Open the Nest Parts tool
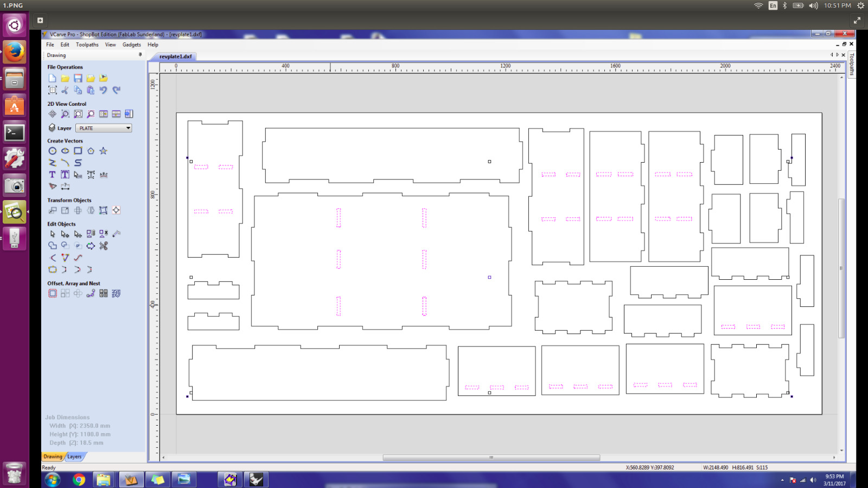Viewport: 868px width, 488px height. click(116, 293)
